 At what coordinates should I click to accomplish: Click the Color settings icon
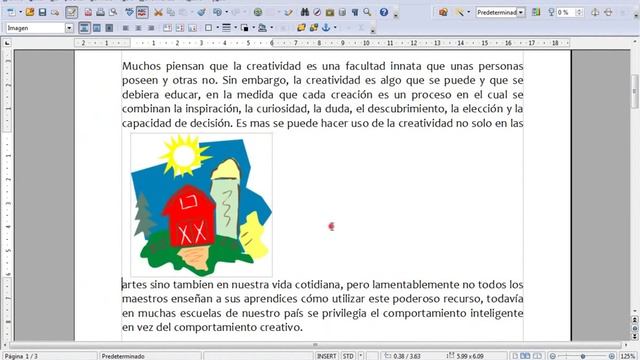(x=536, y=12)
